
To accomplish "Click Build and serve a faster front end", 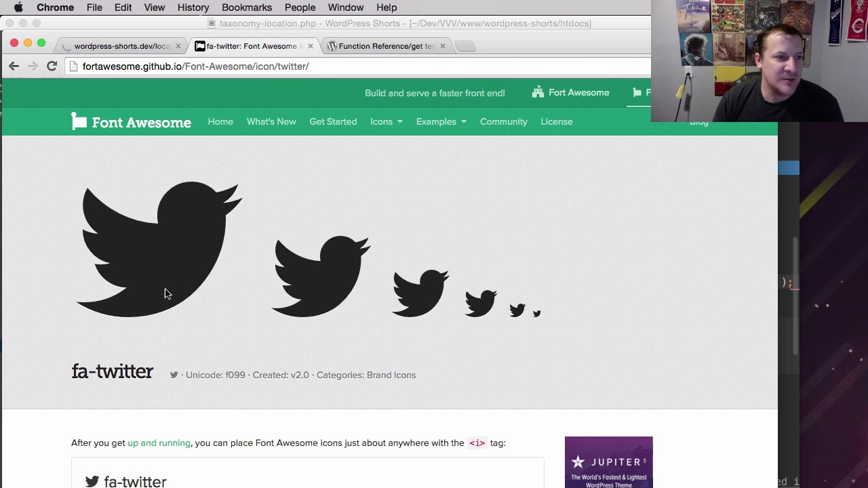I will pos(435,93).
